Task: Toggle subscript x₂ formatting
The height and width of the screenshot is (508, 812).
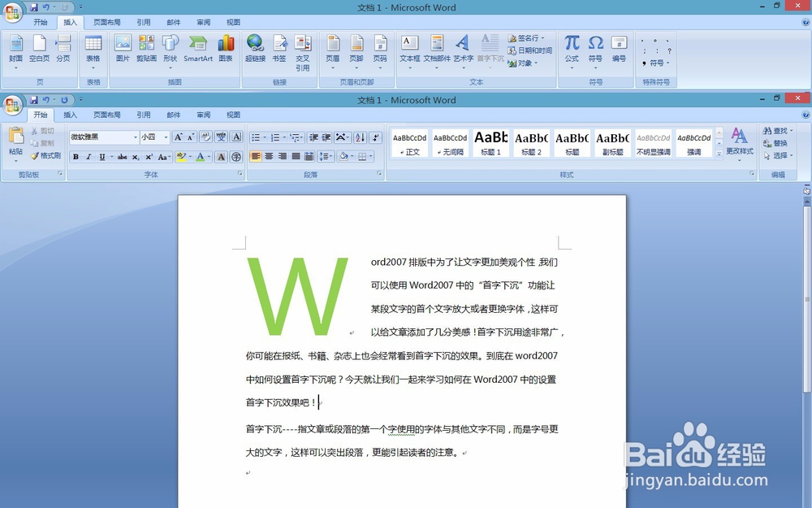Action: 136,157
